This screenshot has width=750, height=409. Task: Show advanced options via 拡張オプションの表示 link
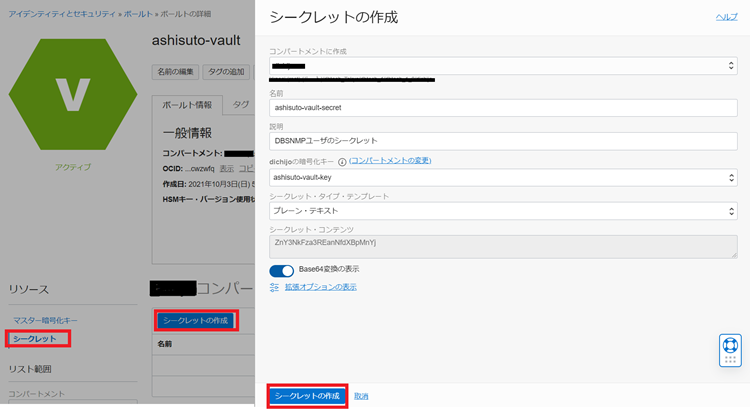click(321, 287)
